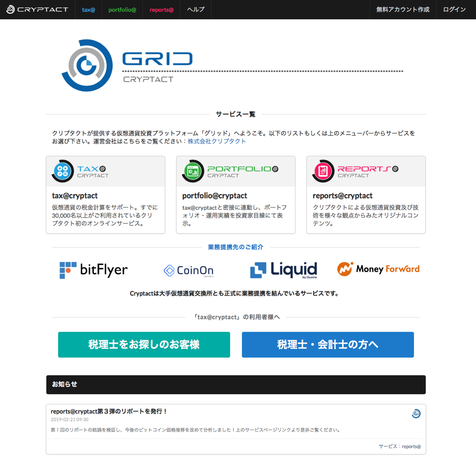
Task: Open the tax@ menu item
Action: 88,10
